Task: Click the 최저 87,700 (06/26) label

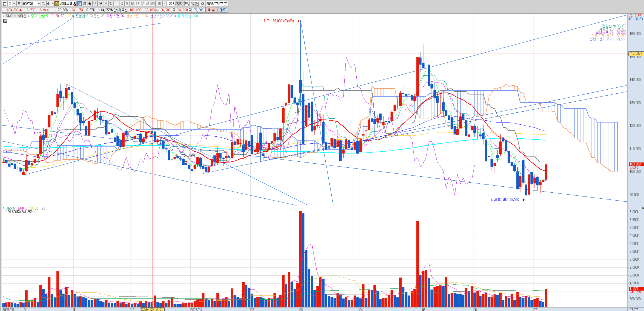Action: [505, 200]
